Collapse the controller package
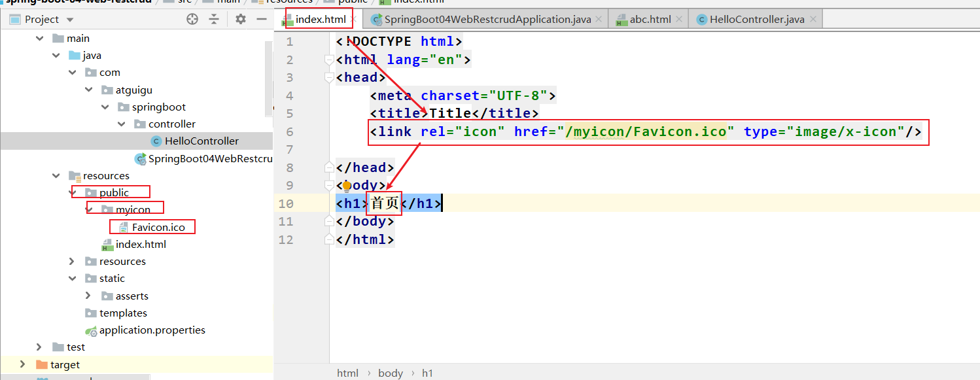Screen dimensions: 980x380 pos(121,124)
